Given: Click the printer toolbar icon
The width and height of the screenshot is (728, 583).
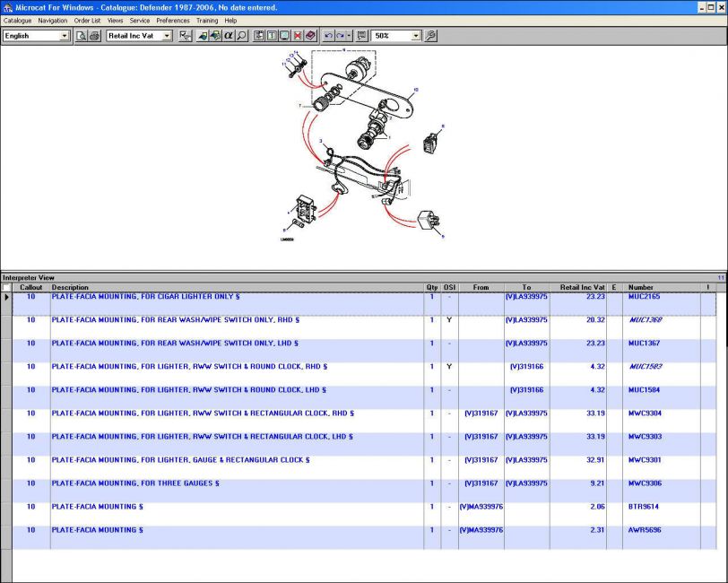Looking at the screenshot, I should tap(94, 36).
